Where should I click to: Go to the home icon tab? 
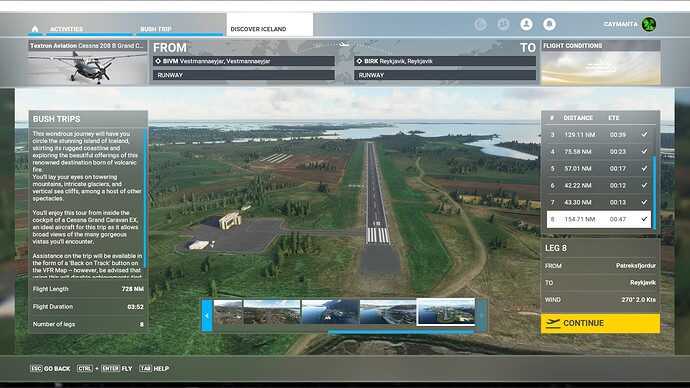click(35, 29)
